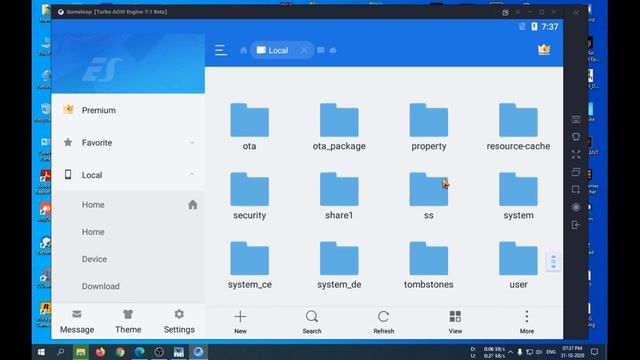Open the system_de folder
The height and width of the screenshot is (360, 640).
pyautogui.click(x=339, y=265)
